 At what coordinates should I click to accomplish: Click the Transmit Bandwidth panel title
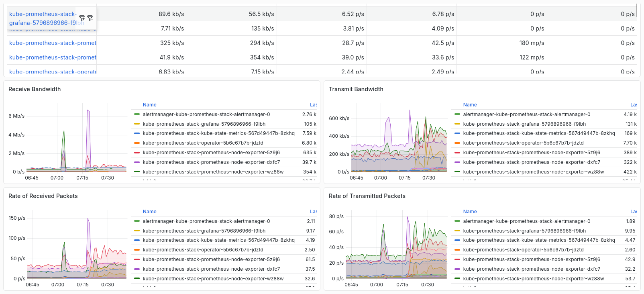tap(356, 89)
